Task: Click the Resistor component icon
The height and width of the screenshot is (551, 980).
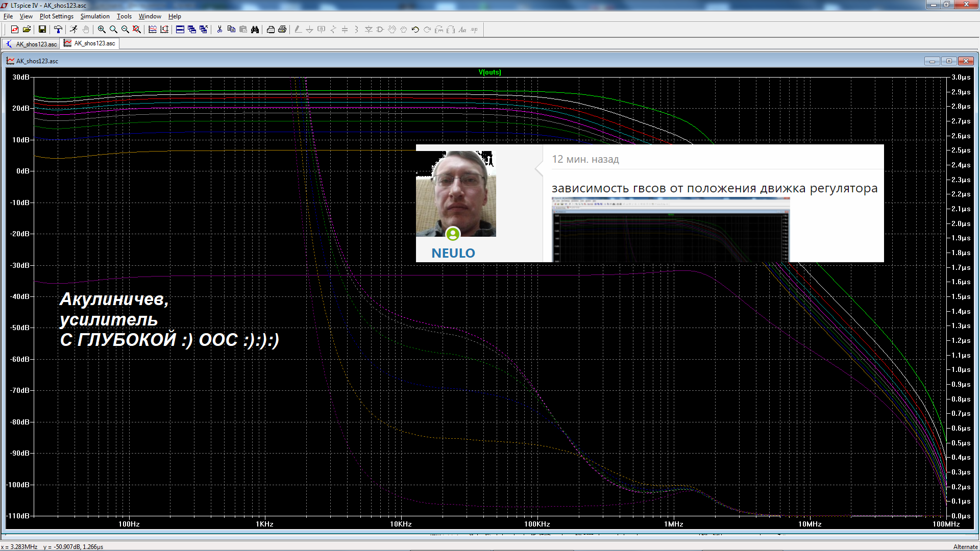Action: [333, 30]
